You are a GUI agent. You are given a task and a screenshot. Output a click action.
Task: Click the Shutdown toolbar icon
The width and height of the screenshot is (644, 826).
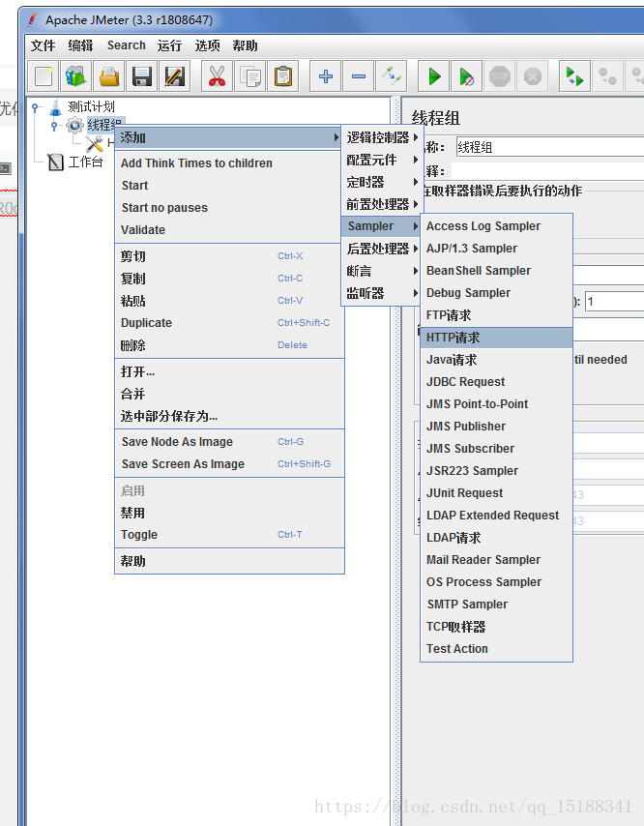pyautogui.click(x=533, y=77)
